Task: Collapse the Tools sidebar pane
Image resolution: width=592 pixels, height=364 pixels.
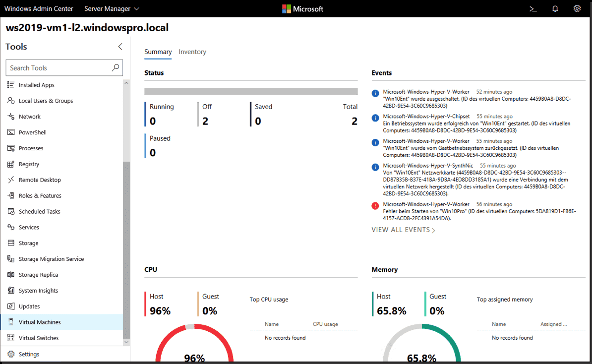Action: click(119, 46)
